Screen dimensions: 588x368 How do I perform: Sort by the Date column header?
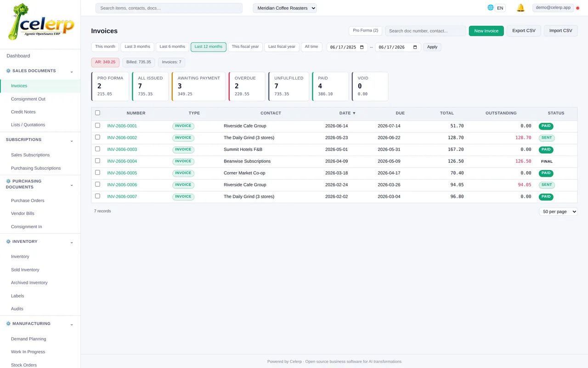tap(347, 113)
